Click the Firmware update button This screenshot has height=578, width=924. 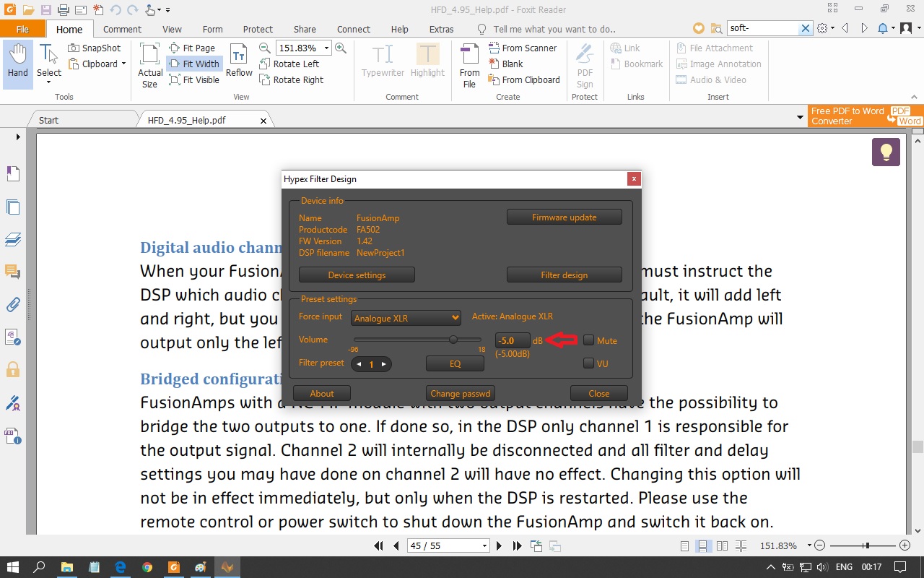coord(564,217)
